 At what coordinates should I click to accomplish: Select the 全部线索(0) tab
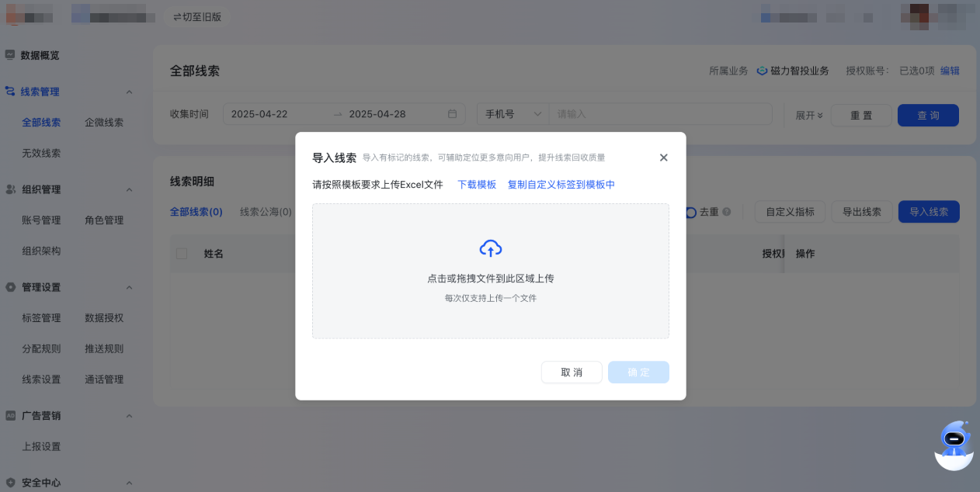(x=196, y=211)
